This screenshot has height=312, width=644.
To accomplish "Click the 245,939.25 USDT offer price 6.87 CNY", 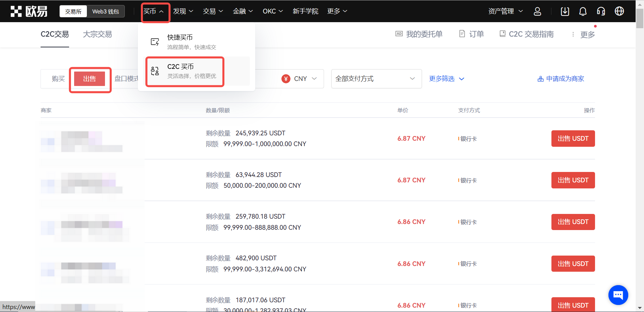I will pyautogui.click(x=411, y=138).
